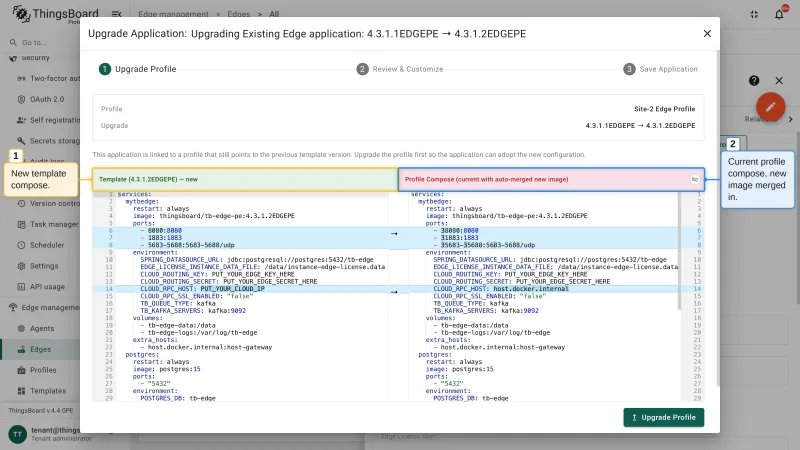This screenshot has height=450, width=800.
Task: Close the Upgrade Application dialog
Action: click(707, 34)
